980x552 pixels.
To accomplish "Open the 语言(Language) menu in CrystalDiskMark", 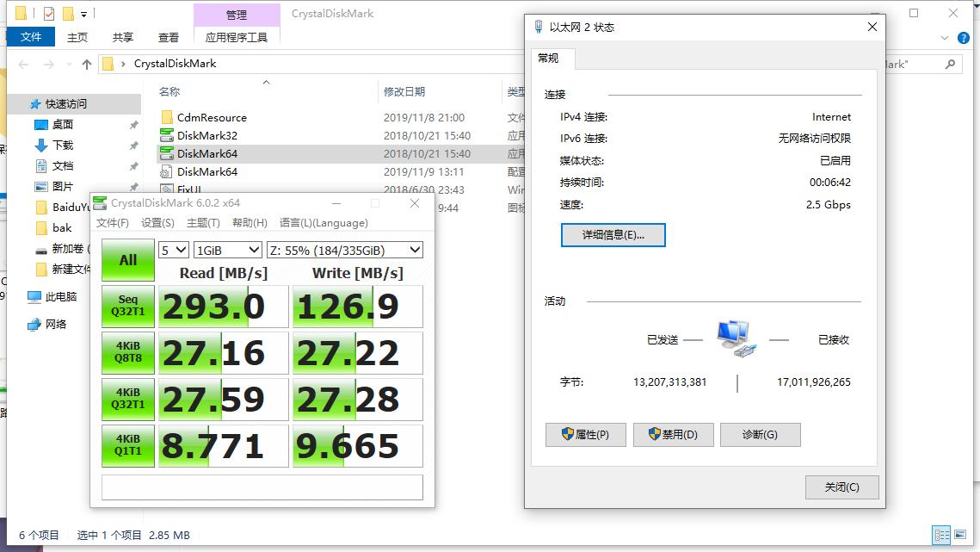I will click(x=323, y=222).
